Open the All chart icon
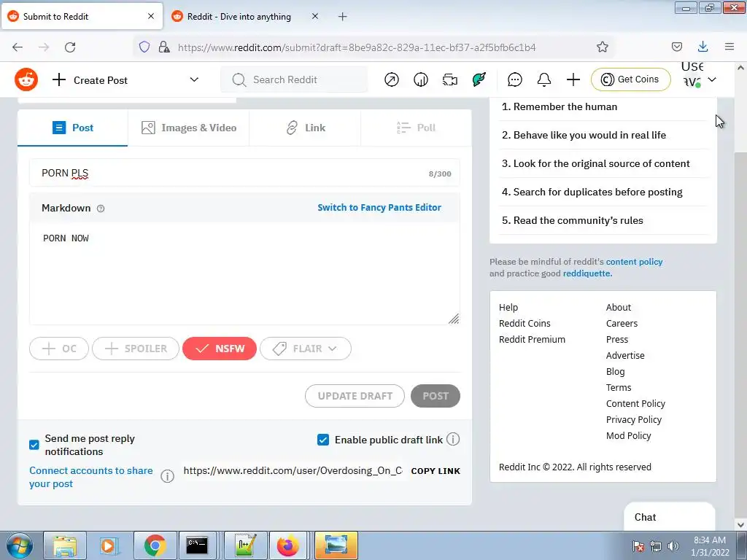 pos(421,79)
